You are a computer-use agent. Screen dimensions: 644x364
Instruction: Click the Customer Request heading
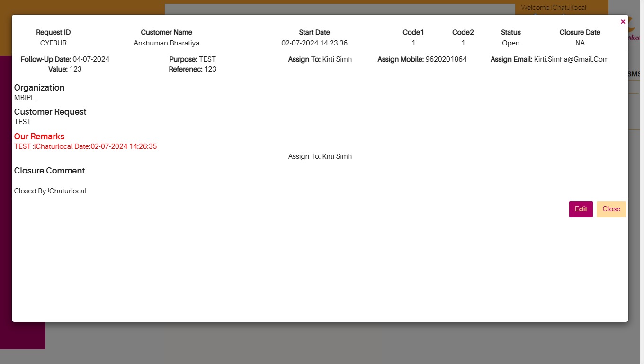50,112
